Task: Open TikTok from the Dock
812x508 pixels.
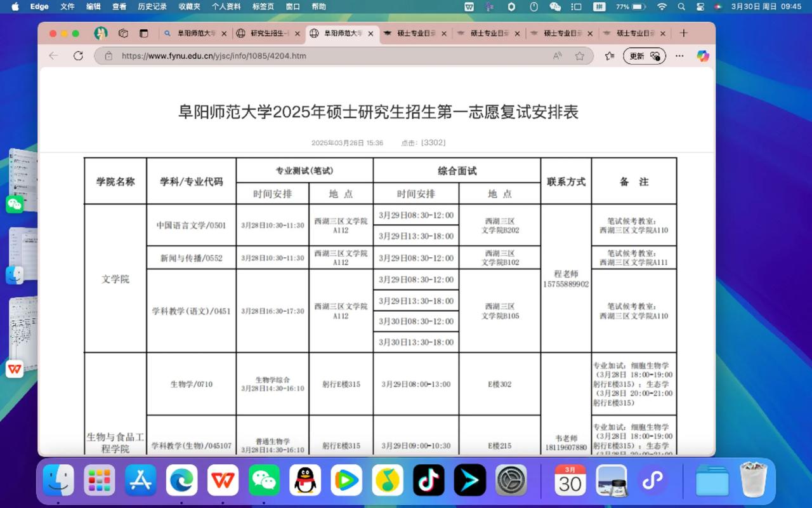Action: [x=428, y=481]
